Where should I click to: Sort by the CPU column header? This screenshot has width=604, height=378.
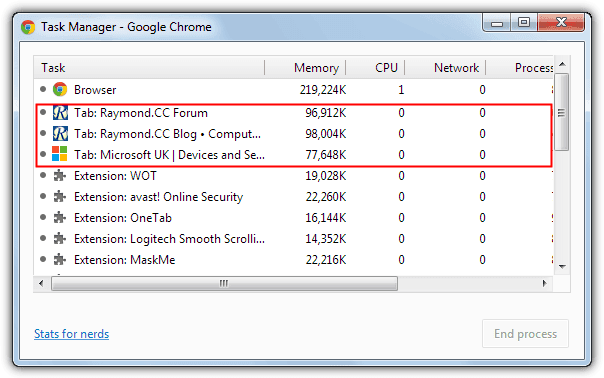tap(375, 67)
